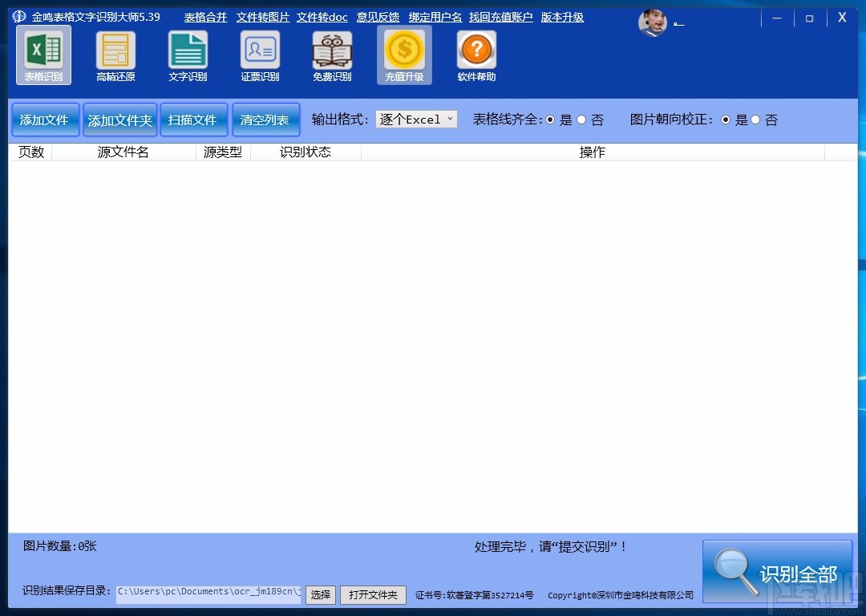Select the 表格识别 Excel recognition mode
Viewport: 866px width, 616px height.
43,55
